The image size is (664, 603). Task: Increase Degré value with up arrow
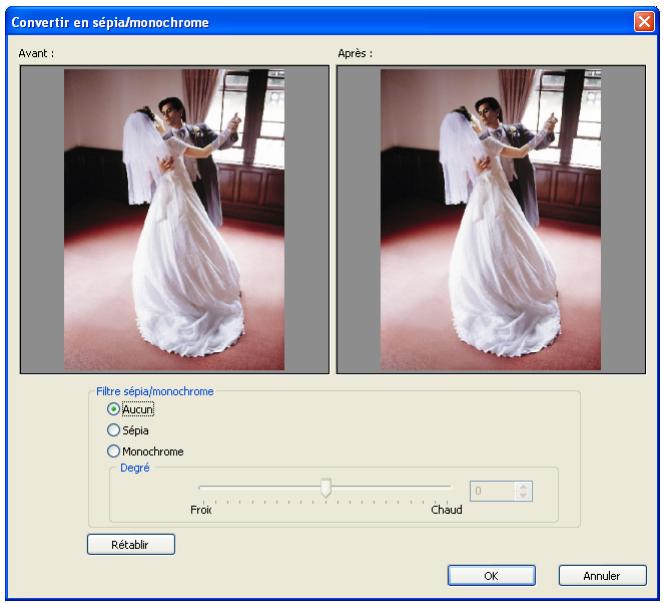[x=524, y=487]
